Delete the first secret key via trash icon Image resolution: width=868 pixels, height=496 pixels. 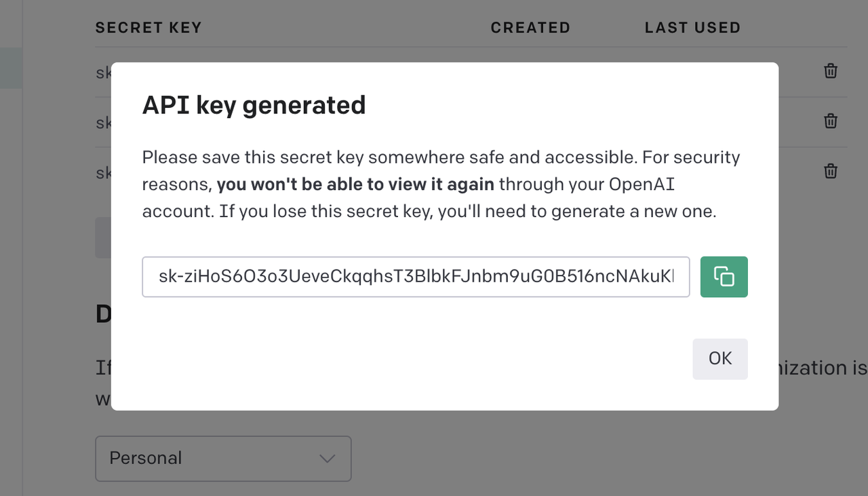(831, 71)
